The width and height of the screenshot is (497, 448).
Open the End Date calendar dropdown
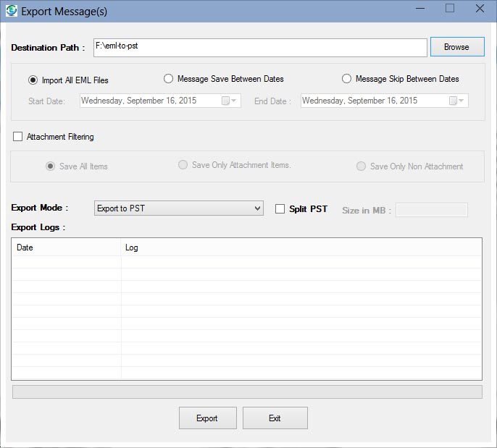click(457, 101)
